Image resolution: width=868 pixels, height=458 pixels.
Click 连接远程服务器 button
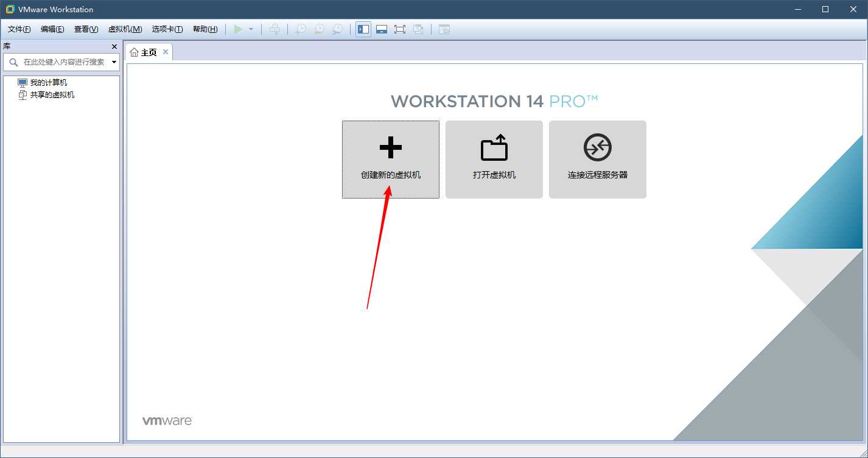coord(598,160)
